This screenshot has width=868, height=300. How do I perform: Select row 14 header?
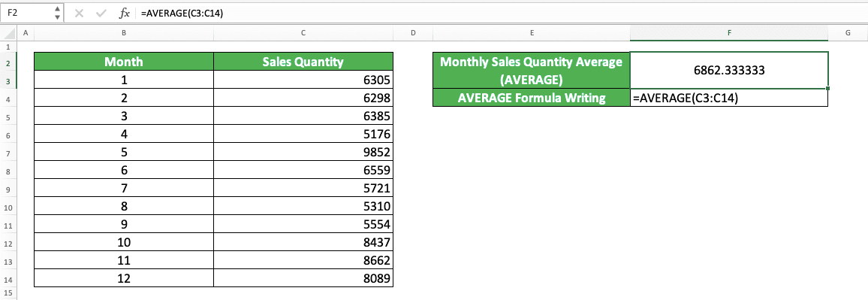pos(8,278)
